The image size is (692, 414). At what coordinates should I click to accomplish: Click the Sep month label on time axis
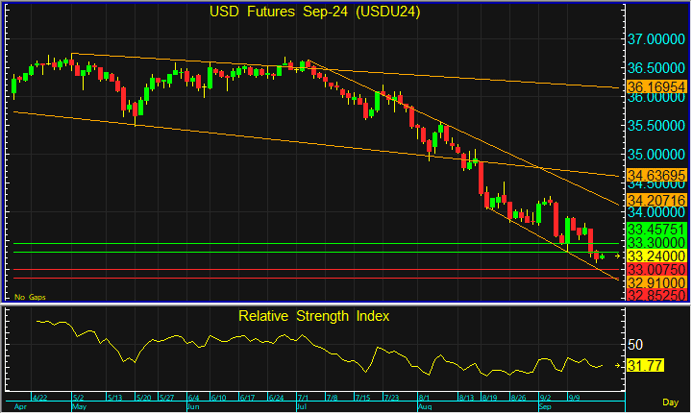coord(548,409)
